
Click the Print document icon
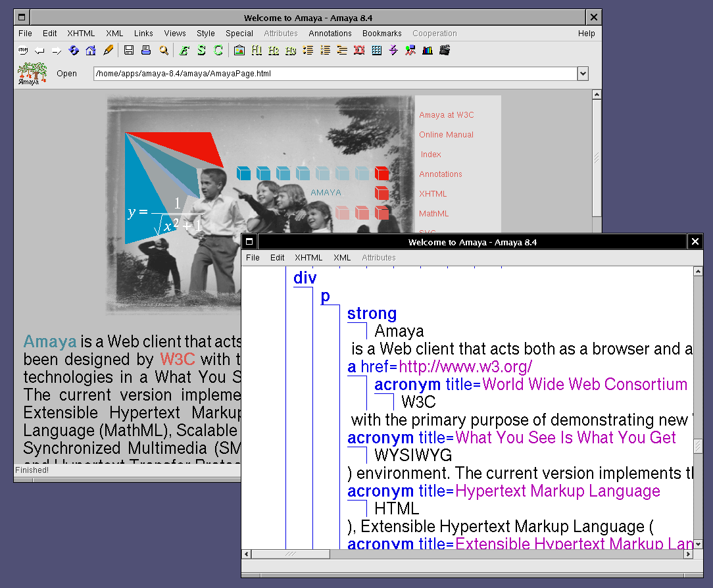point(146,50)
